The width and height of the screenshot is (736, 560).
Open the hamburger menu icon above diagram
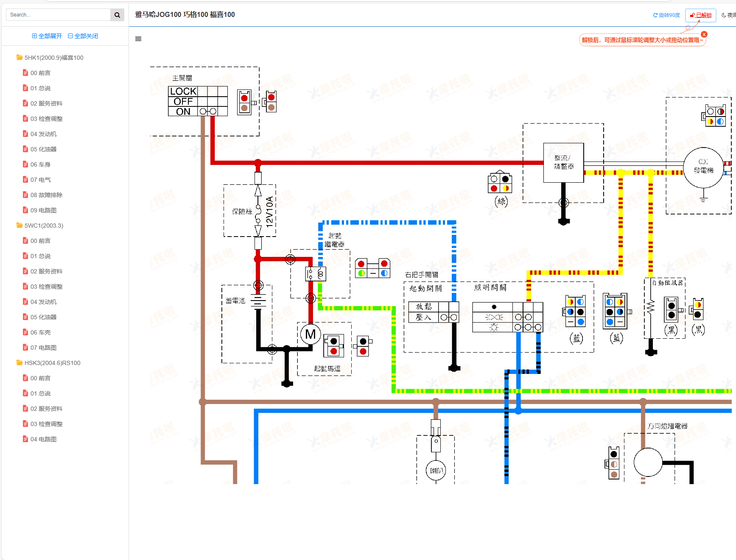click(x=138, y=39)
